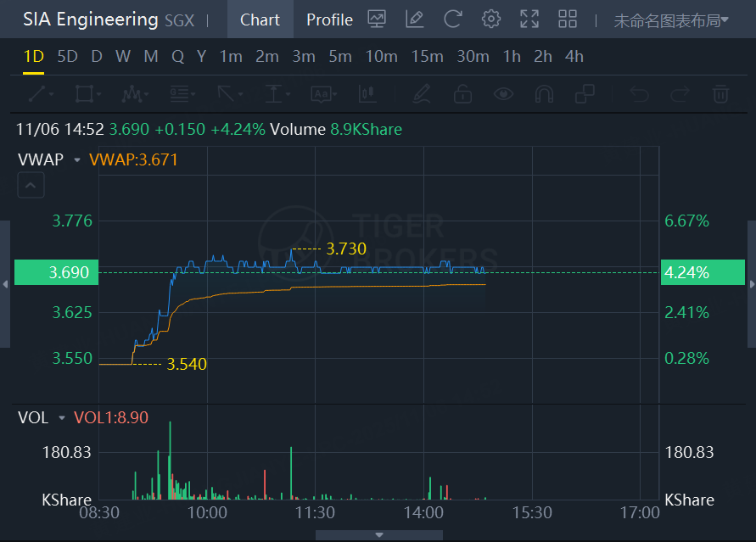This screenshot has width=756, height=542.
Task: Select the 3m interval
Action: [x=304, y=56]
